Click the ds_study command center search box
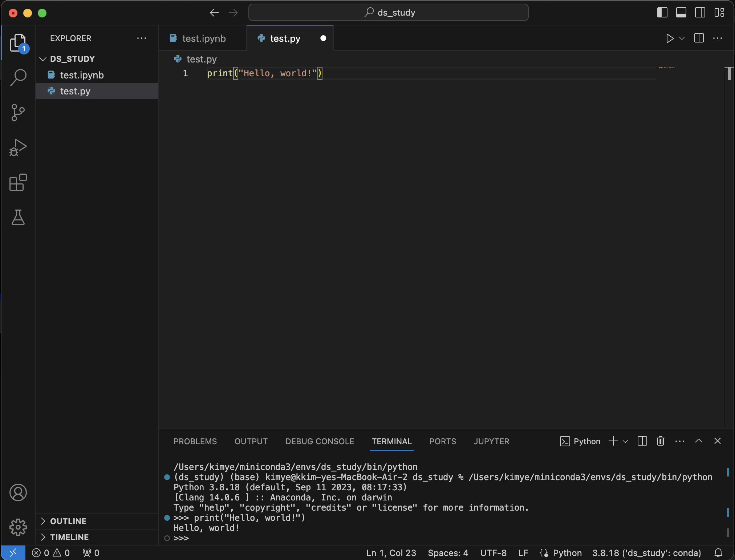Screen dimensions: 735x560 pyautogui.click(x=388, y=13)
